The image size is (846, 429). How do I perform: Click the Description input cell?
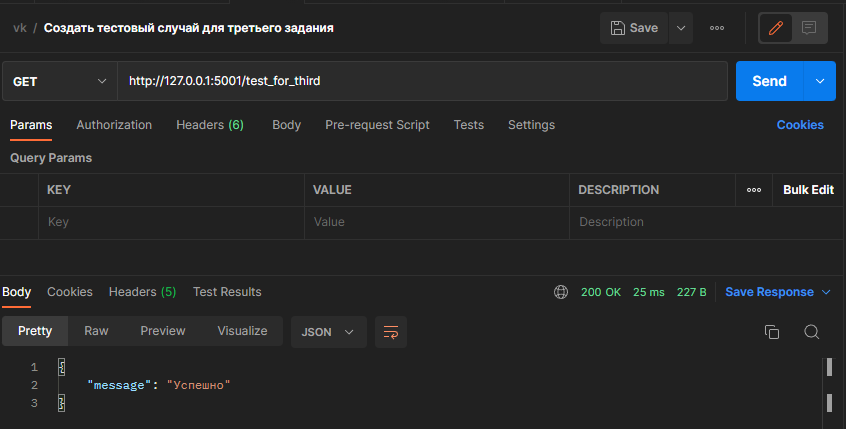[x=707, y=222]
